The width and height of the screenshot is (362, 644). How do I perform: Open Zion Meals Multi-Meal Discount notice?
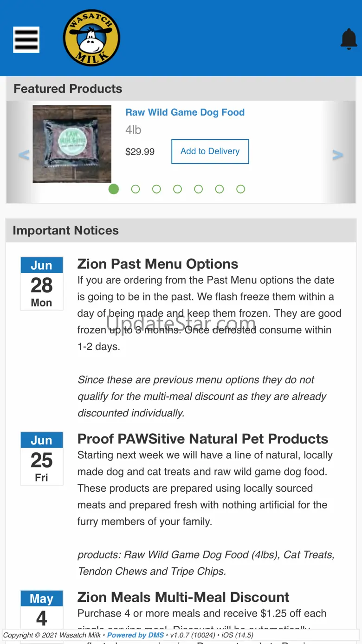(x=183, y=597)
